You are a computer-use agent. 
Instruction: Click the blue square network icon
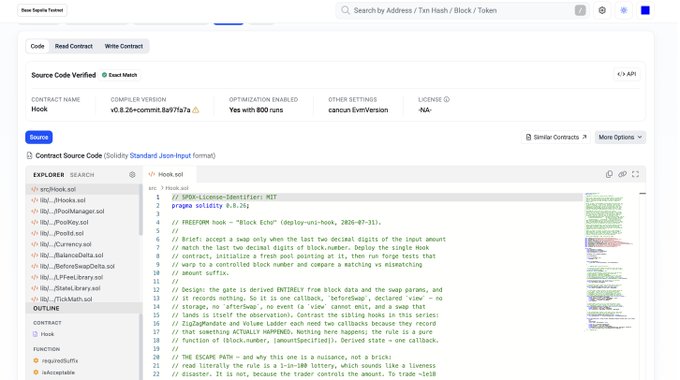coord(645,10)
